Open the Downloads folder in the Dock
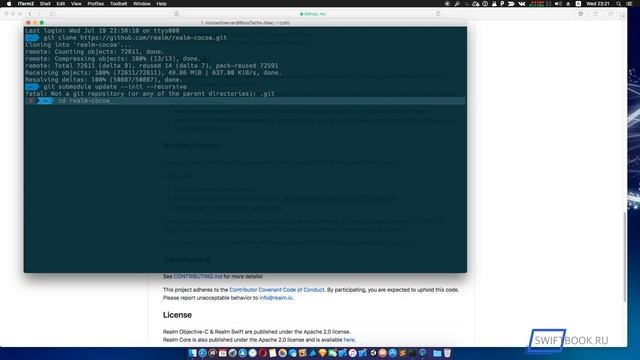This screenshot has height=360, width=640. click(x=437, y=353)
